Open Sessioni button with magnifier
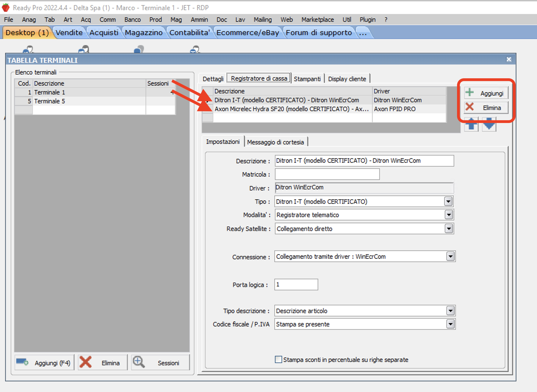 pyautogui.click(x=160, y=363)
